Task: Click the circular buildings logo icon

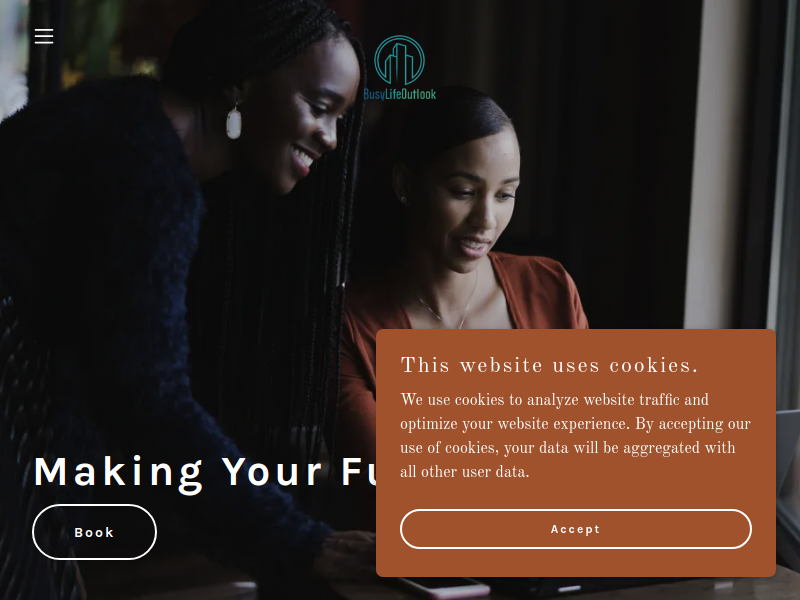Action: [399, 60]
